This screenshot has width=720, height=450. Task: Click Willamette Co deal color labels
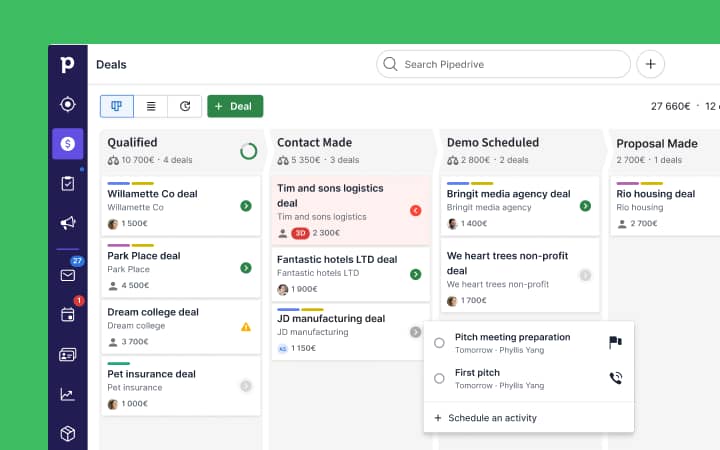[130, 183]
